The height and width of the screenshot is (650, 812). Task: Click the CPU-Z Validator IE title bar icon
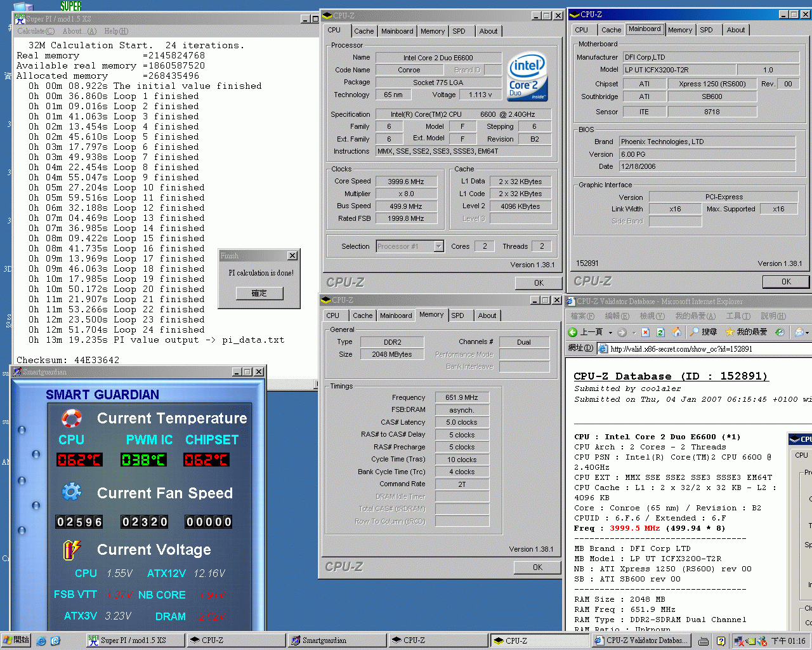pyautogui.click(x=571, y=302)
